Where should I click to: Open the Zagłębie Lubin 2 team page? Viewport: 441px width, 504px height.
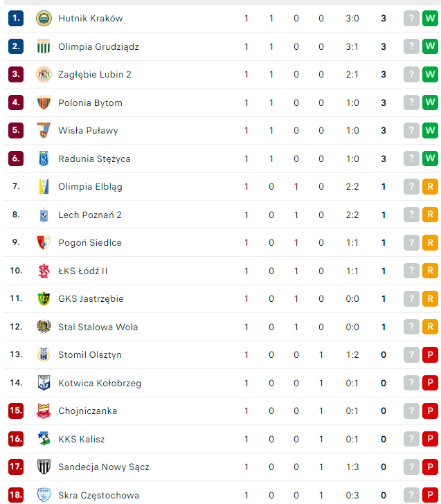(95, 74)
